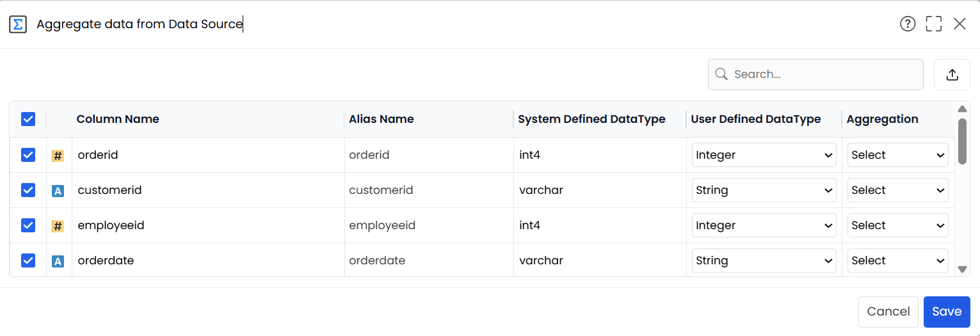Click the vertical scrollbar thumb
The width and height of the screenshot is (980, 336).
[962, 141]
